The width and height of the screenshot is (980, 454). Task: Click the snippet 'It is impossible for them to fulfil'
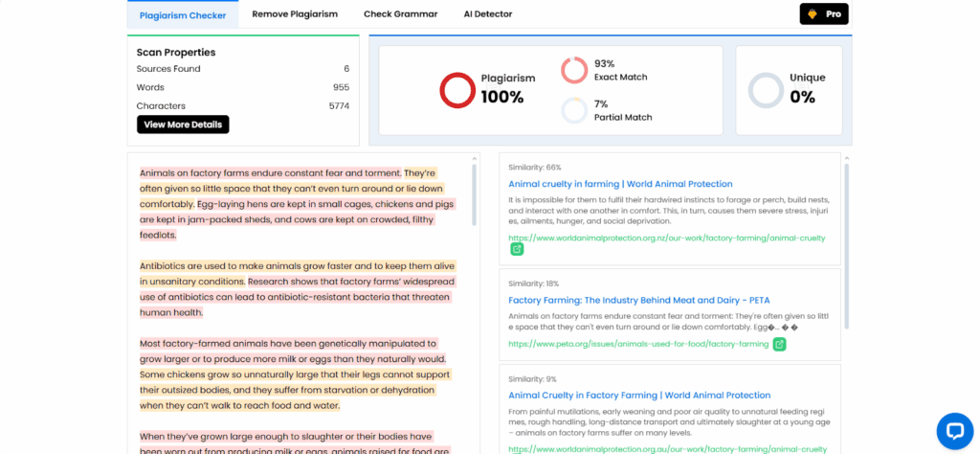669,211
